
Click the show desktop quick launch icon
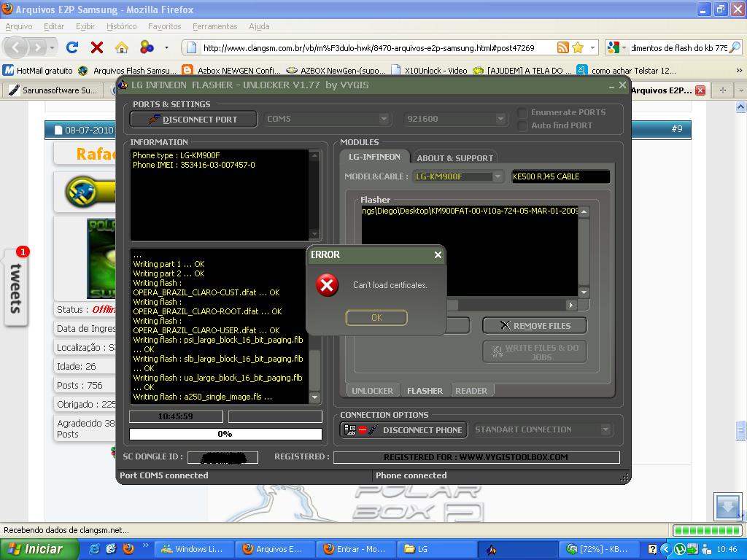[x=111, y=549]
